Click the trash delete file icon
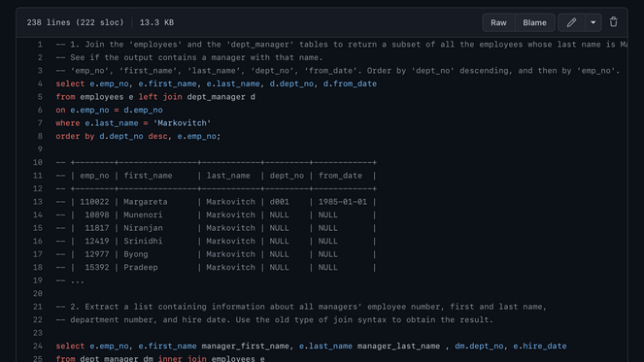The height and width of the screenshot is (362, 644). point(614,22)
